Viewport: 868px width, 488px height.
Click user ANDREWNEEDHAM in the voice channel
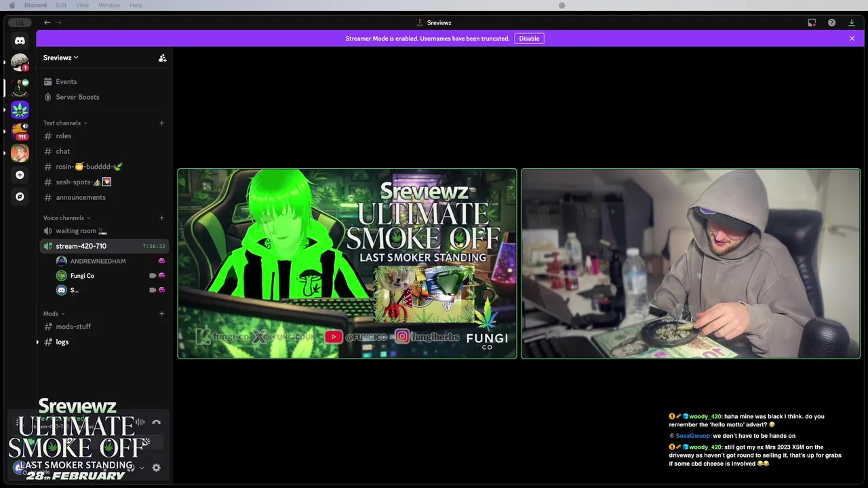pyautogui.click(x=98, y=261)
